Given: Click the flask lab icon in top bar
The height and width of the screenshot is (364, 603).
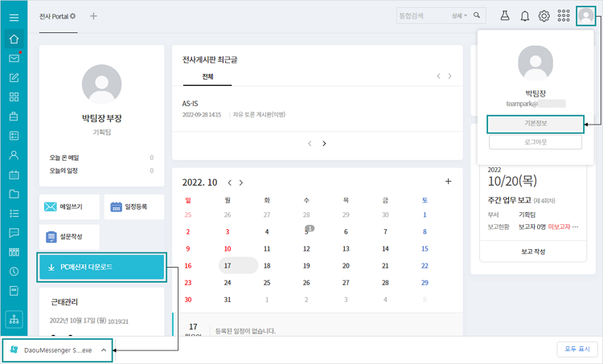Looking at the screenshot, I should [x=505, y=16].
